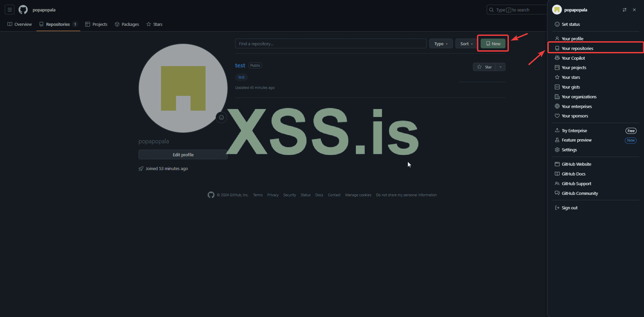Click the popapopala avatar in side menu
Image resolution: width=644 pixels, height=317 pixels.
[x=557, y=10]
